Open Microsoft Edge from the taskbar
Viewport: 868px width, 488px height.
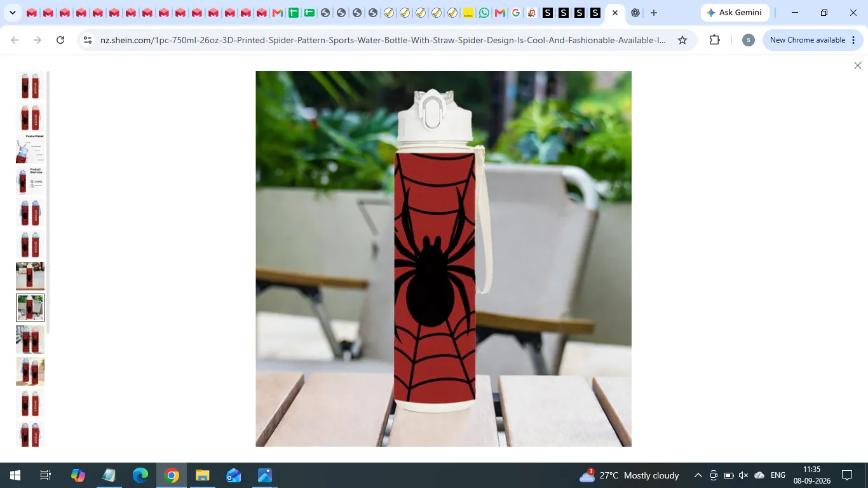click(140, 475)
